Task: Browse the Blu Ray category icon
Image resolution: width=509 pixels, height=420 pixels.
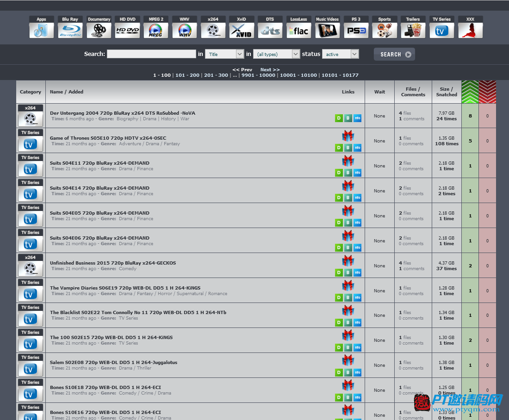Action: point(70,27)
